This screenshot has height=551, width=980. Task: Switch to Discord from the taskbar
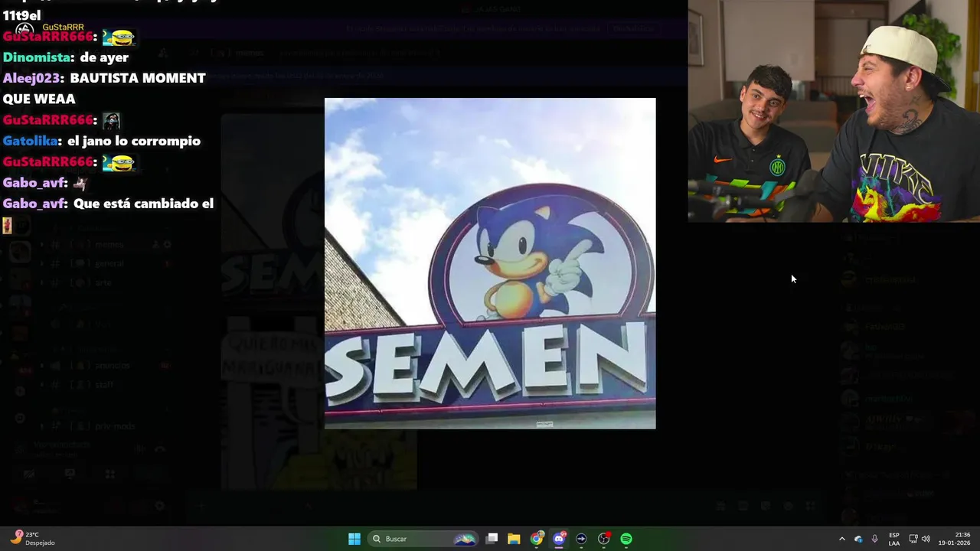point(559,539)
